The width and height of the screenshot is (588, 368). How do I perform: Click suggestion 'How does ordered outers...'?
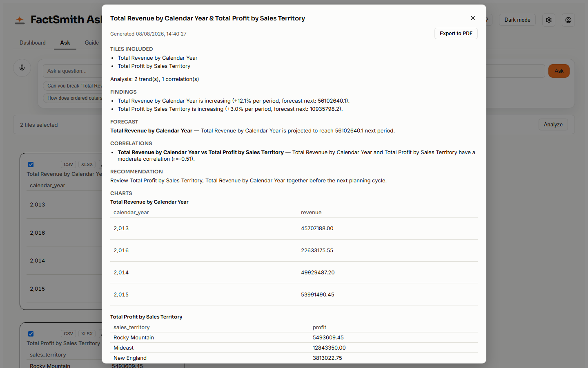(x=73, y=98)
